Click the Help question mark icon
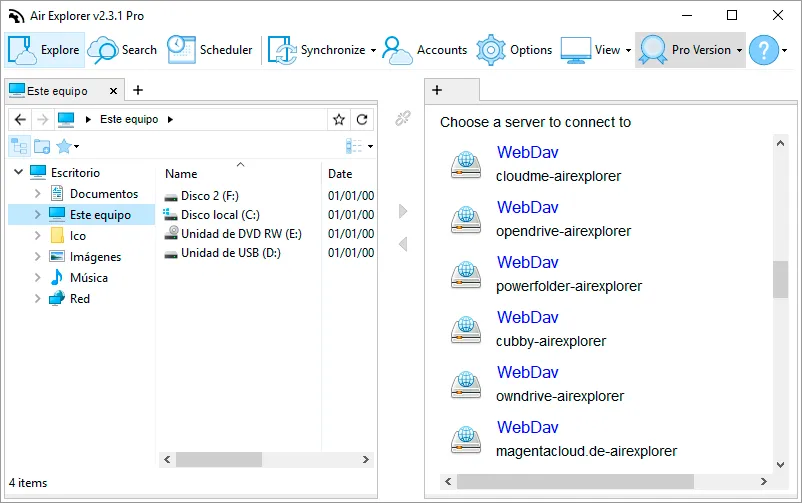The width and height of the screenshot is (802, 503). (x=764, y=50)
